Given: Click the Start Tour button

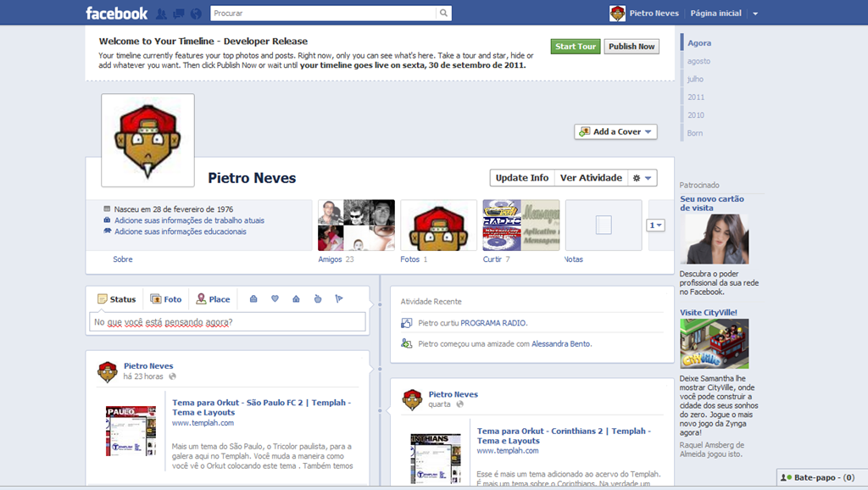Looking at the screenshot, I should pos(576,47).
